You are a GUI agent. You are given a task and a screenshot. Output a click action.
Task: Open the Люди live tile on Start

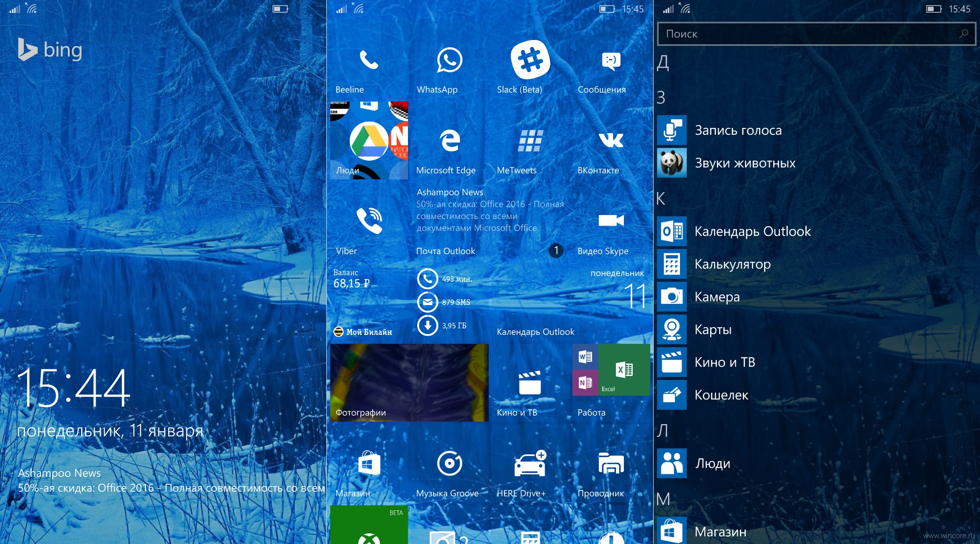tap(369, 140)
